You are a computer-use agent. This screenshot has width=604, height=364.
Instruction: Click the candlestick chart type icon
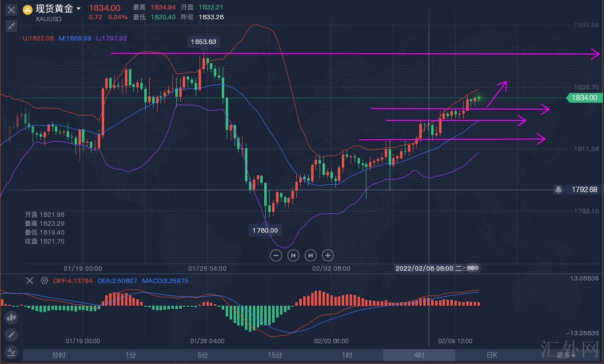click(x=11, y=317)
